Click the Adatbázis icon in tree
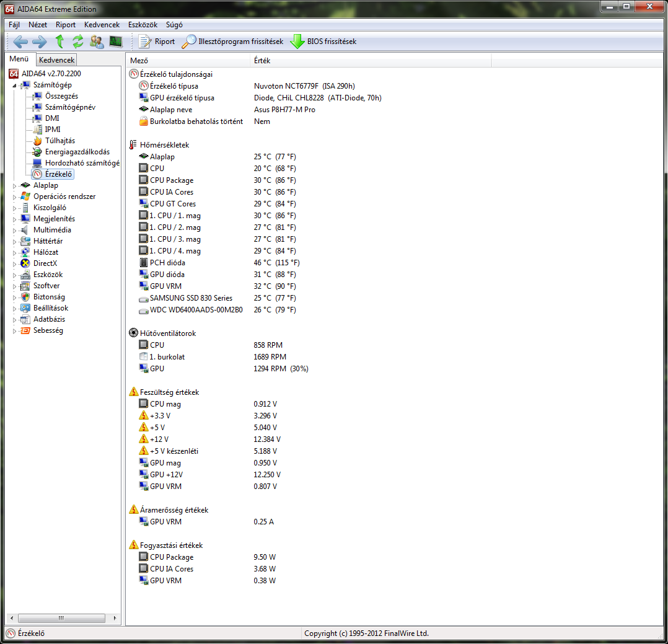This screenshot has height=644, width=668. (25, 319)
